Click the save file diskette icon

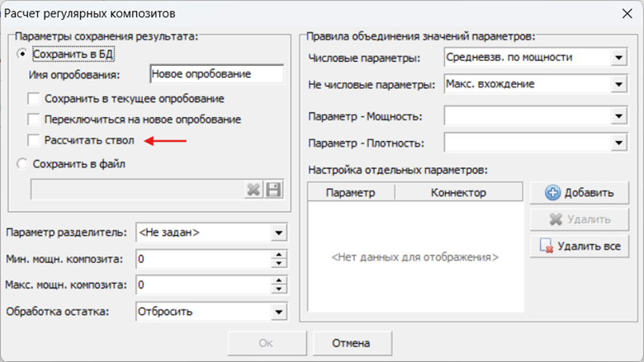click(273, 190)
